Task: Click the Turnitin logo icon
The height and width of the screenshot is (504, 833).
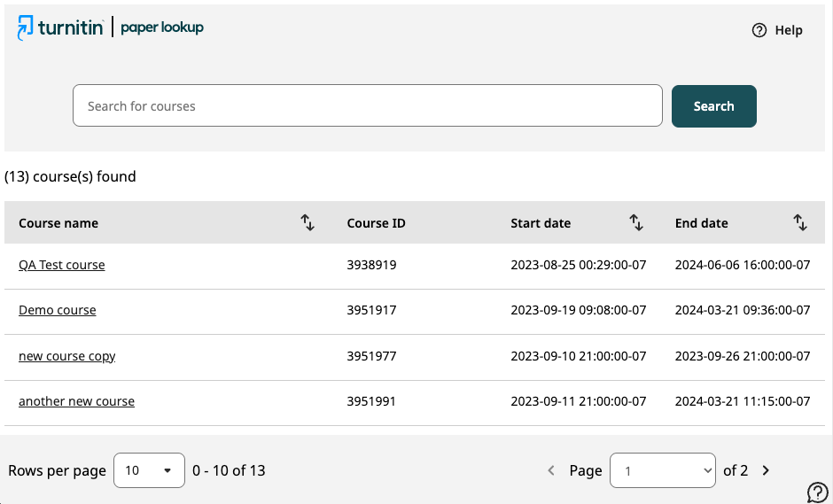Action: pos(25,27)
